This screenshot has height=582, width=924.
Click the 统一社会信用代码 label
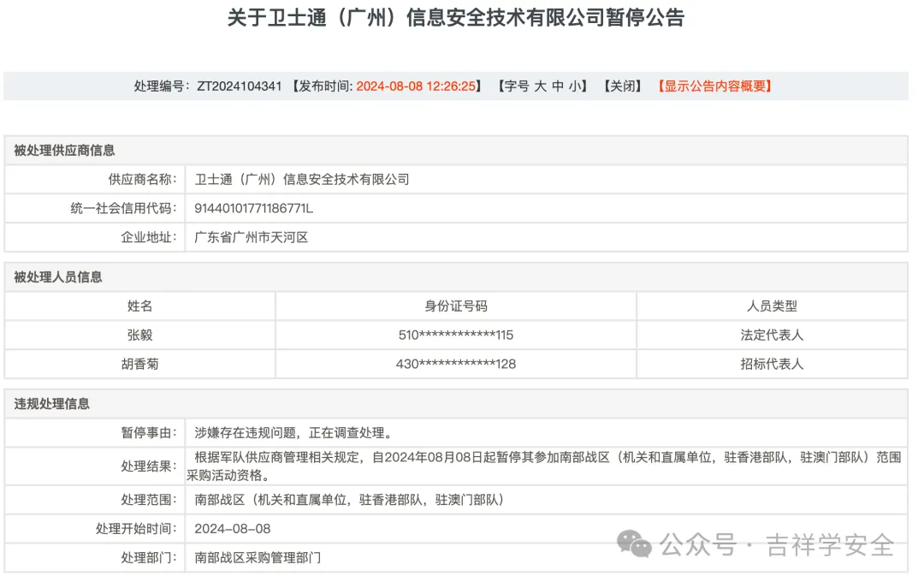tap(123, 208)
